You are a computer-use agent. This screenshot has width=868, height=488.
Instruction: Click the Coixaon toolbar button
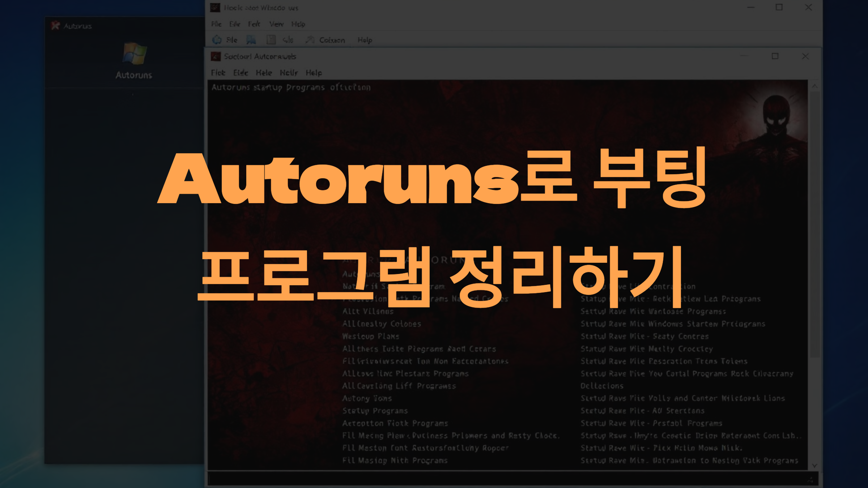point(332,40)
